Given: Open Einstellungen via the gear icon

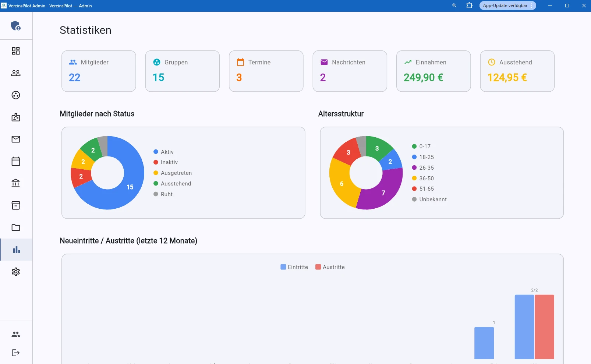Looking at the screenshot, I should pyautogui.click(x=16, y=272).
